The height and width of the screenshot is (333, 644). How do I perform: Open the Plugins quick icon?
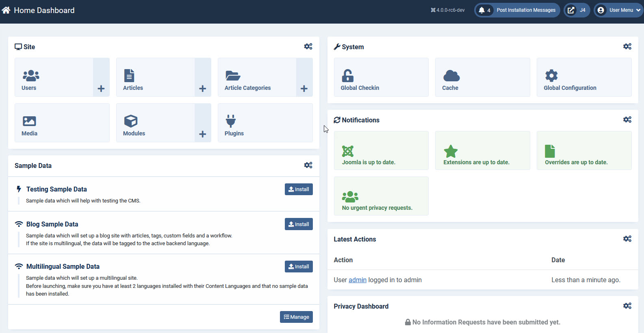click(265, 123)
